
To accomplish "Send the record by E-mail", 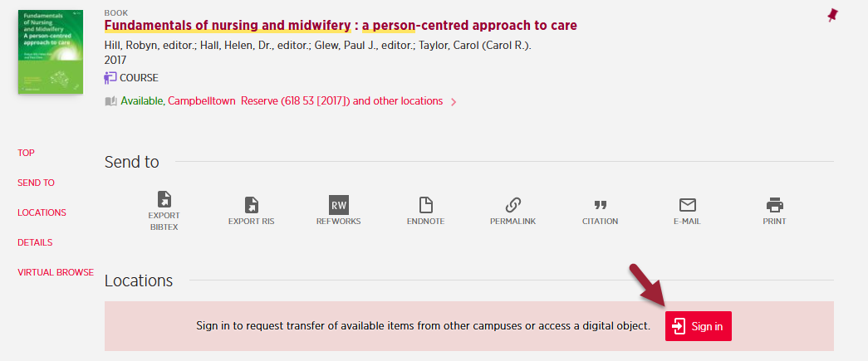I will 687,205.
